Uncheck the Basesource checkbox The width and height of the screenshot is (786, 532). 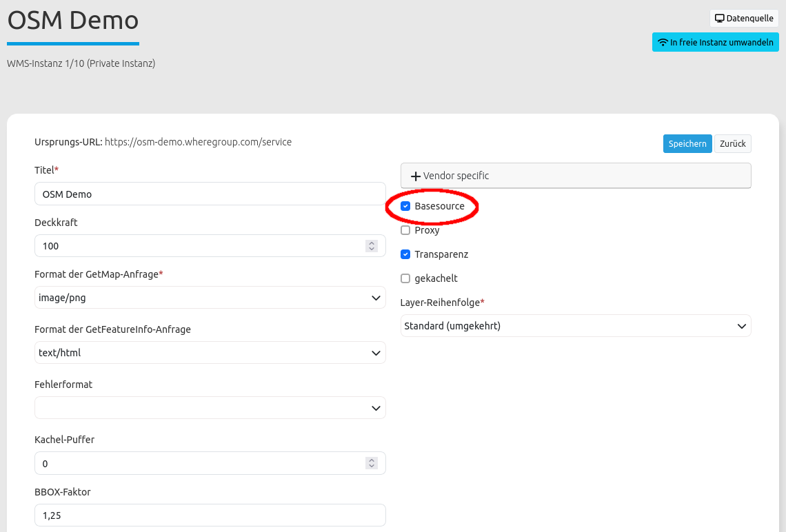405,206
